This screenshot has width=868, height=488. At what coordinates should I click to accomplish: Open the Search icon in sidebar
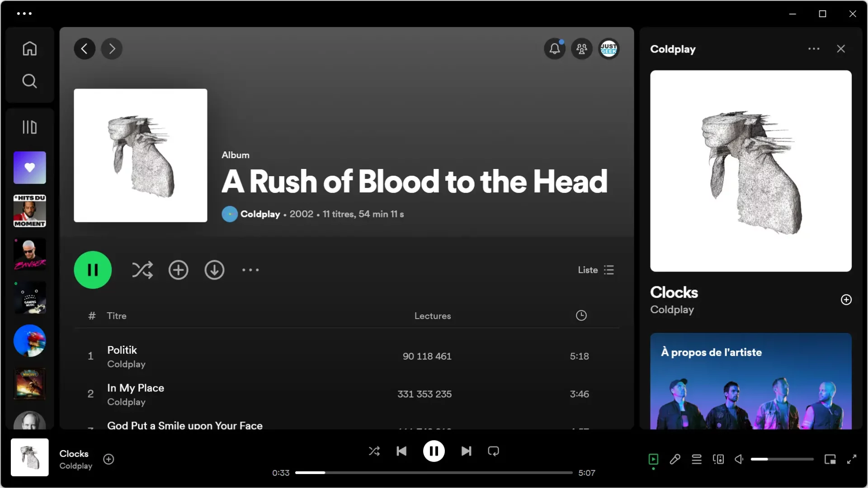click(x=30, y=81)
